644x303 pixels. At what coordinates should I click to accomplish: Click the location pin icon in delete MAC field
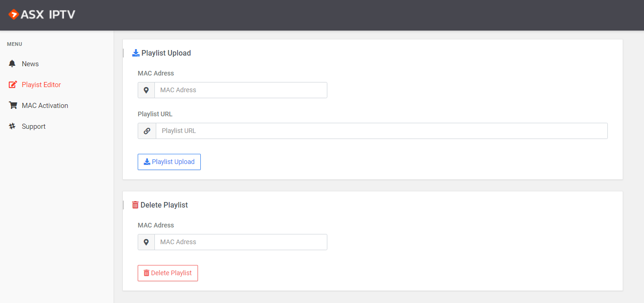click(x=146, y=242)
